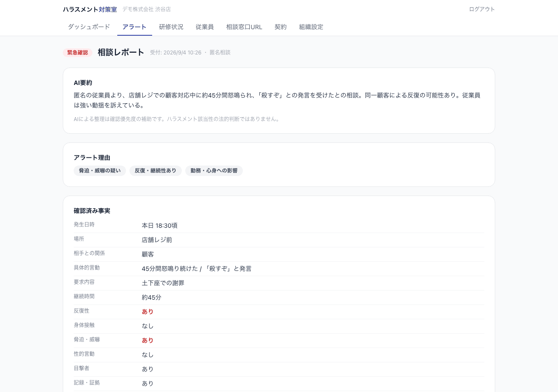Click the 本日 18:30頃 value
This screenshot has height=392, width=558.
pos(160,226)
